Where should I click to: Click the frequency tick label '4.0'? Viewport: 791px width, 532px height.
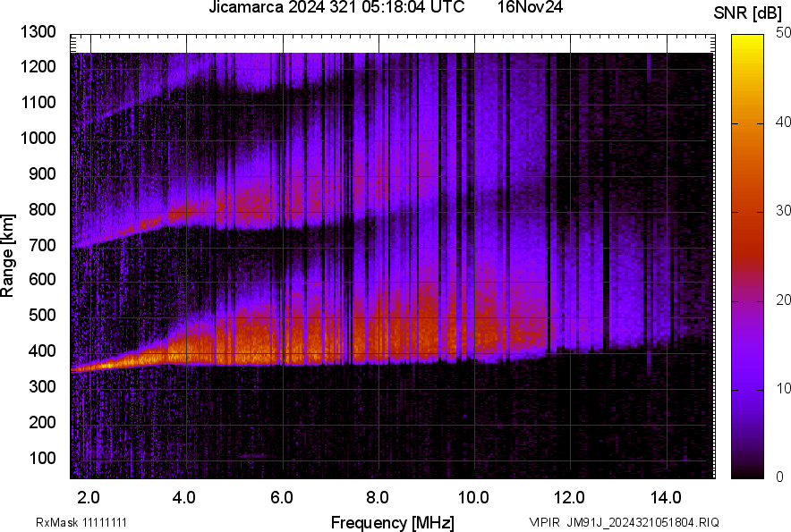pyautogui.click(x=184, y=497)
